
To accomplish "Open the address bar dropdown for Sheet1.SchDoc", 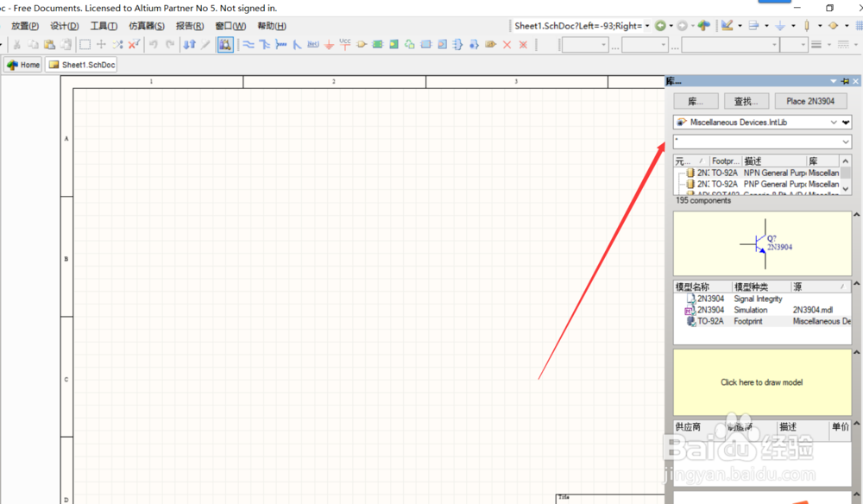I will click(647, 26).
